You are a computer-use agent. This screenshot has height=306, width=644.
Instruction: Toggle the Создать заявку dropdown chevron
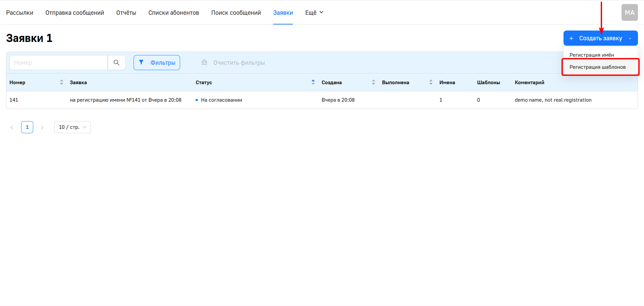(x=630, y=39)
